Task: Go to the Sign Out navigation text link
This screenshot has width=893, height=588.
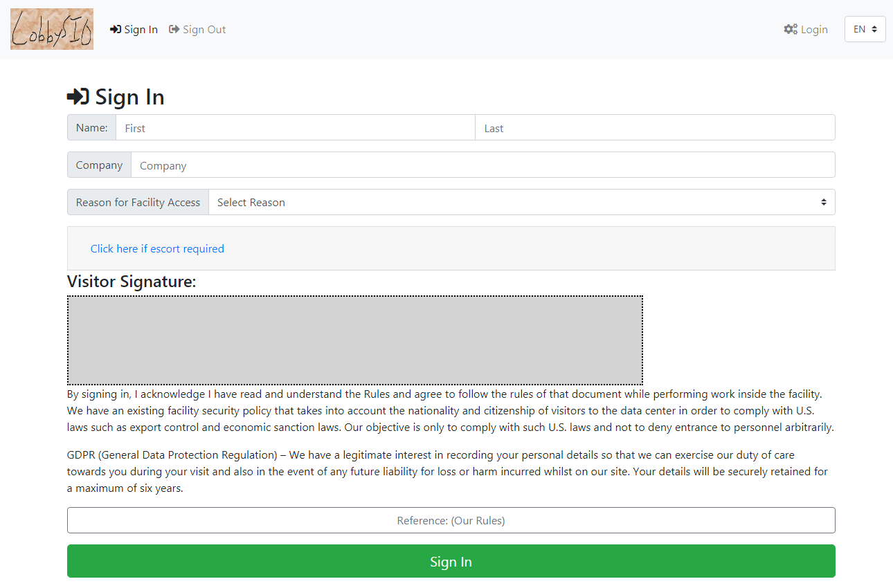Action: tap(204, 30)
